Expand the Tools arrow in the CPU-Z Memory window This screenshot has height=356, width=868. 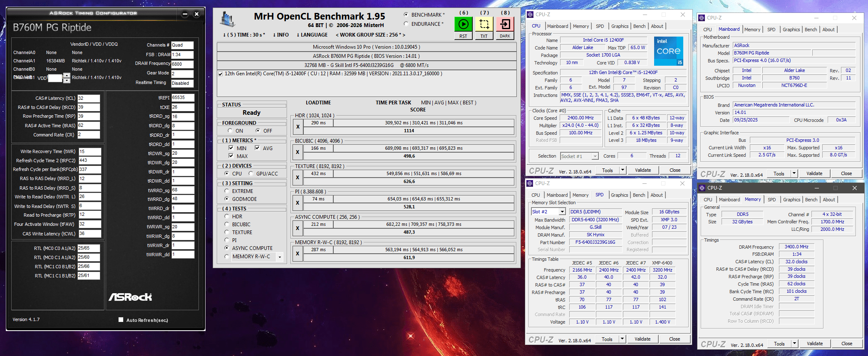(794, 344)
